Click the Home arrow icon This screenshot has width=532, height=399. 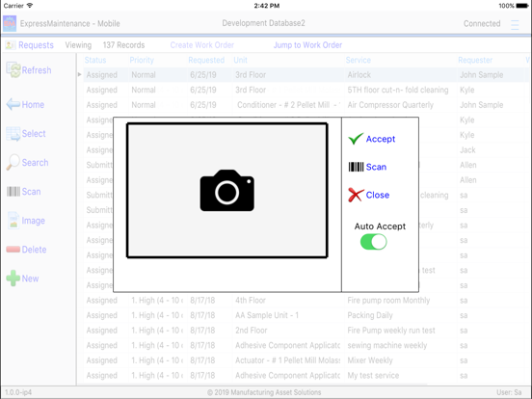(x=13, y=104)
